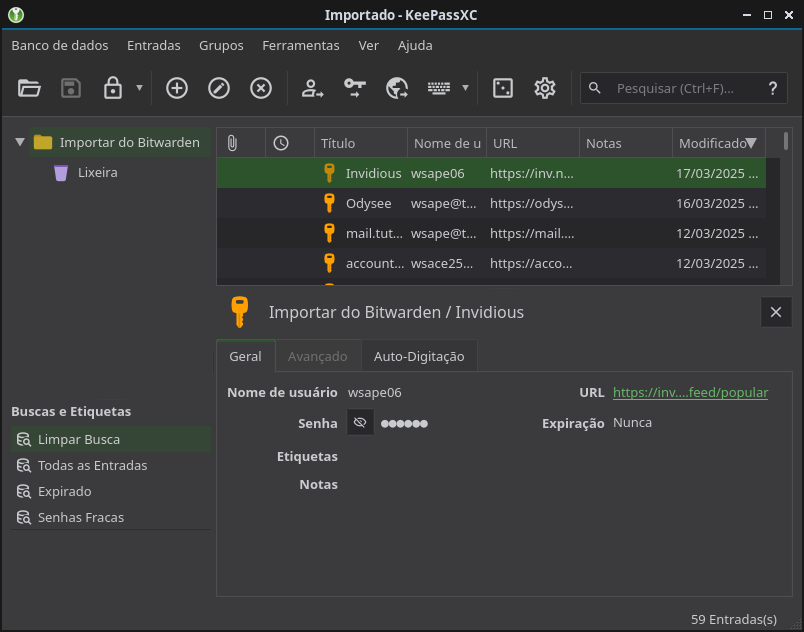Maximize the KeePassXC window
This screenshot has width=804, height=632.
tap(768, 15)
